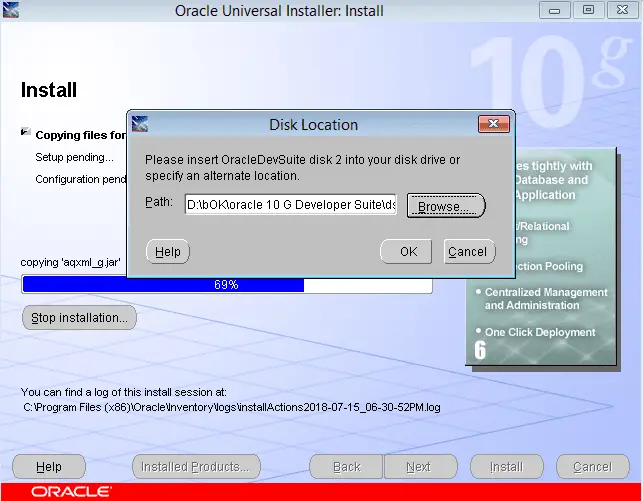This screenshot has width=643, height=501.
Task: Open Help at bottom of installer window
Action: pyautogui.click(x=49, y=467)
